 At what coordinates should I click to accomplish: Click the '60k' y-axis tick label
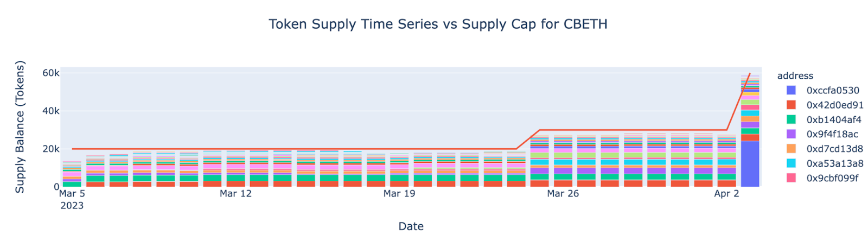coord(52,73)
